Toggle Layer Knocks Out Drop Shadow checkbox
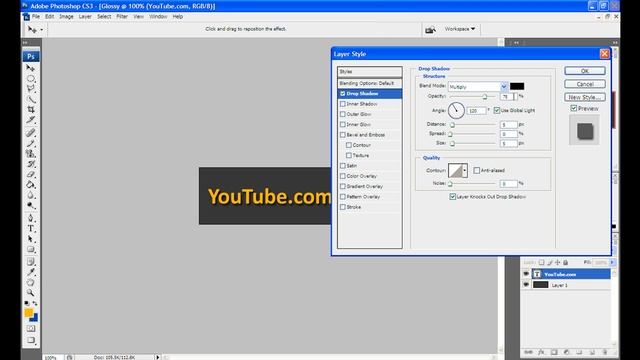The width and height of the screenshot is (640, 360). tap(452, 197)
